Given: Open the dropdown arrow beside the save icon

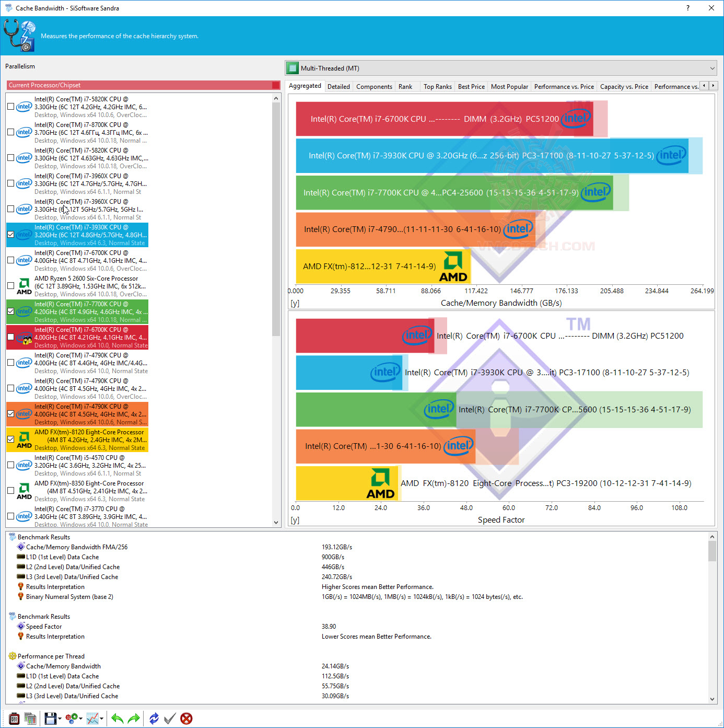Looking at the screenshot, I should 60,719.
